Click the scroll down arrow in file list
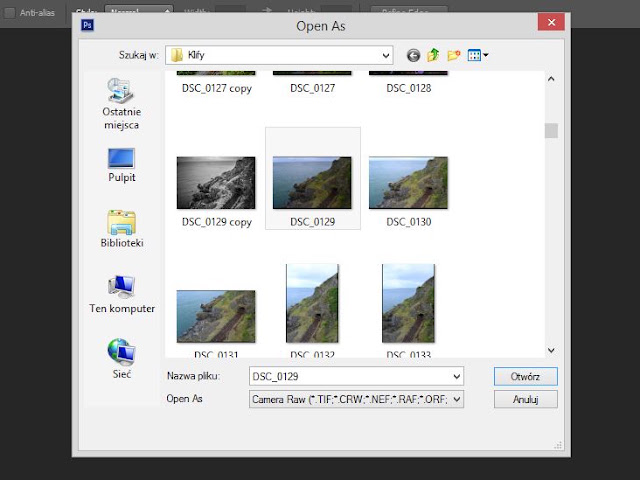This screenshot has width=640, height=480. 551,350
